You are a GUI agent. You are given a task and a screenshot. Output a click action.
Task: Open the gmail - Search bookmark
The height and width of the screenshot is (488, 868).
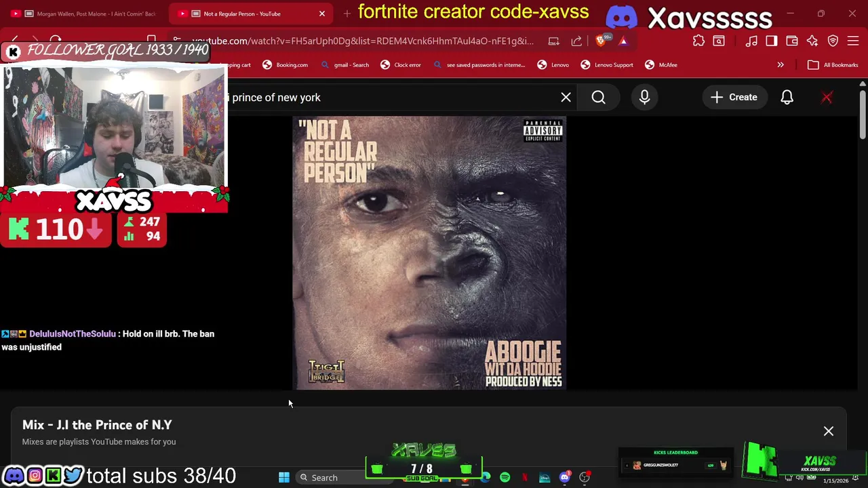pos(345,65)
